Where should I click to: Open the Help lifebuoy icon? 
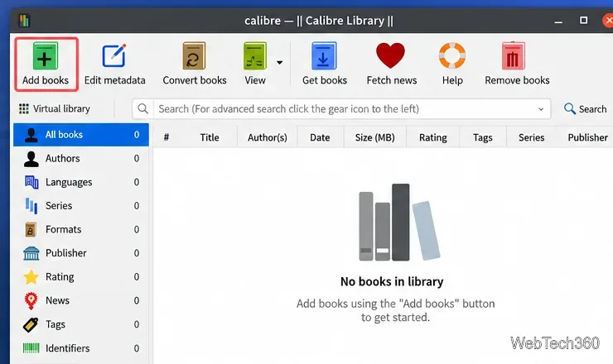click(x=452, y=55)
